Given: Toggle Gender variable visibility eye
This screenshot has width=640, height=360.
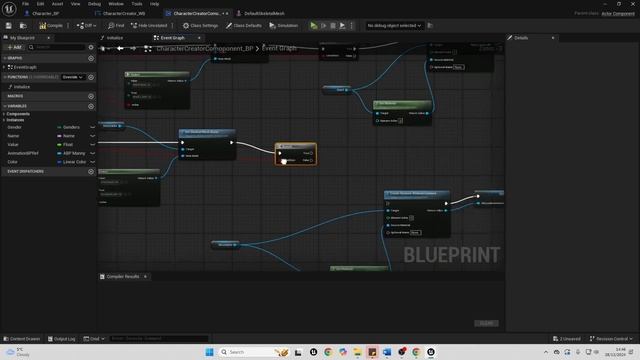Looking at the screenshot, I should pos(92,127).
